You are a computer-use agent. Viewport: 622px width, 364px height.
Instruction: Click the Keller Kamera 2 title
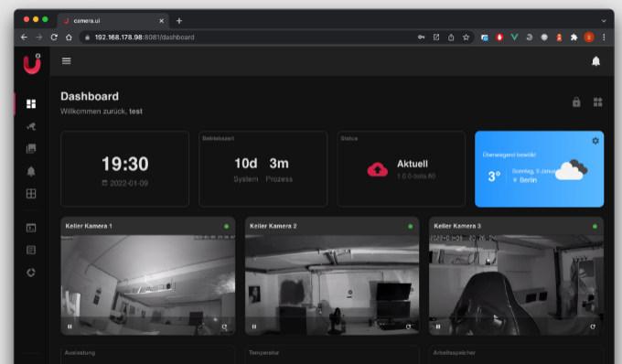(273, 226)
